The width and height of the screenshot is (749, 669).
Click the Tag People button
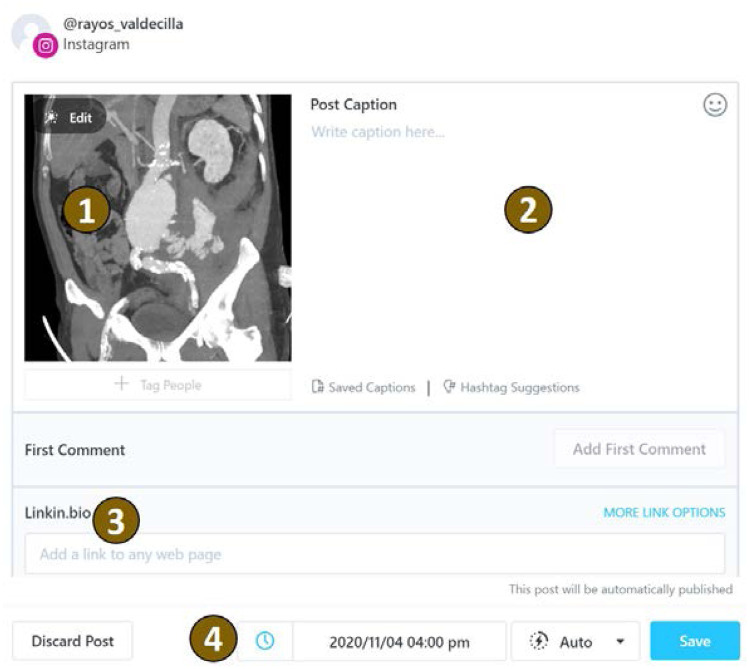coord(157,384)
